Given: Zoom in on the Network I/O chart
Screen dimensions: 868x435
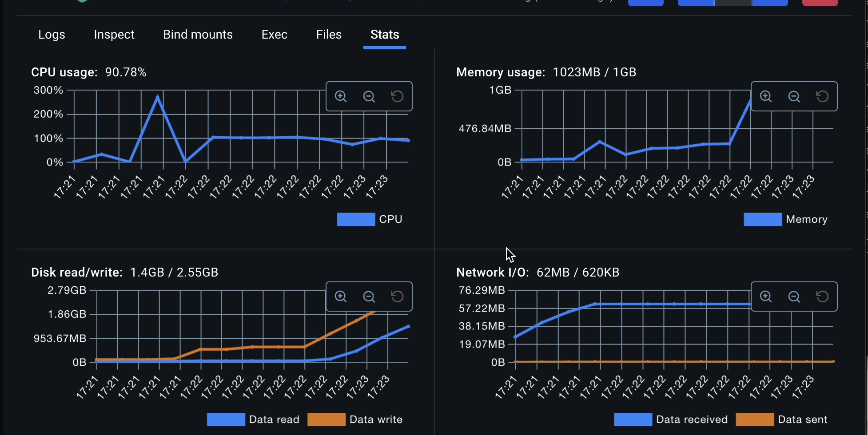Looking at the screenshot, I should coord(765,297).
